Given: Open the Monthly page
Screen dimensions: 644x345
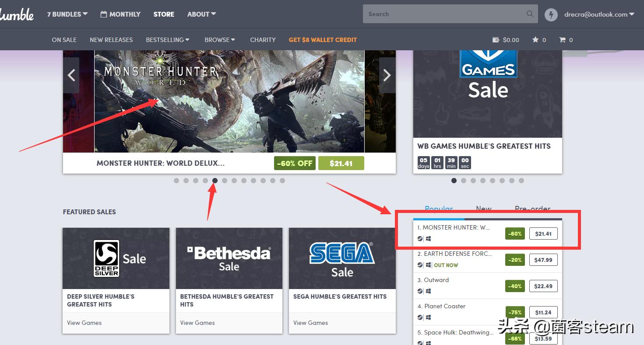Looking at the screenshot, I should point(120,14).
